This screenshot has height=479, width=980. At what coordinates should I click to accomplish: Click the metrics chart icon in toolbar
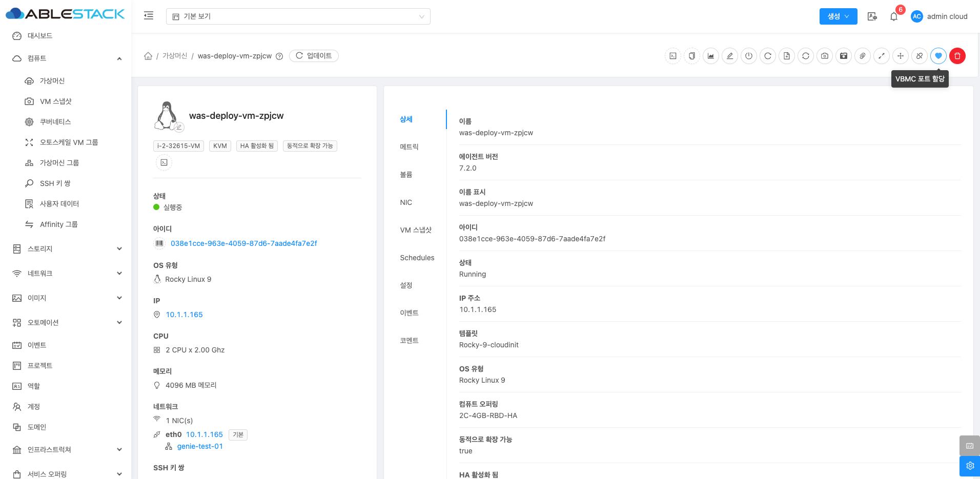711,56
